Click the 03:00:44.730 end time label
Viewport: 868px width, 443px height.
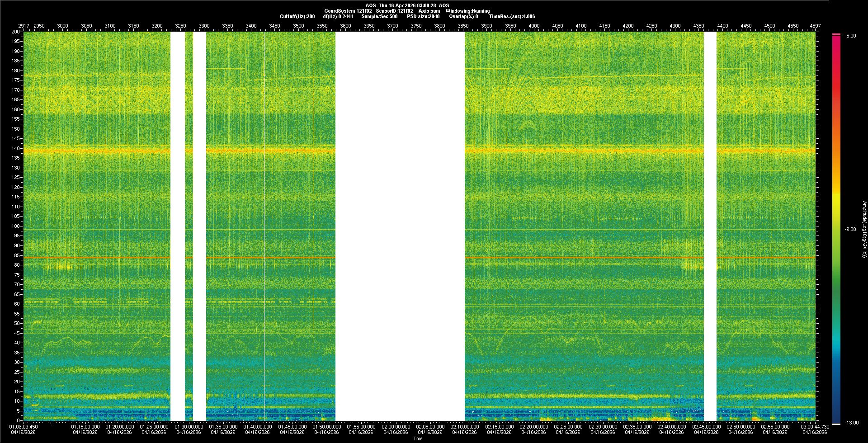pyautogui.click(x=815, y=427)
